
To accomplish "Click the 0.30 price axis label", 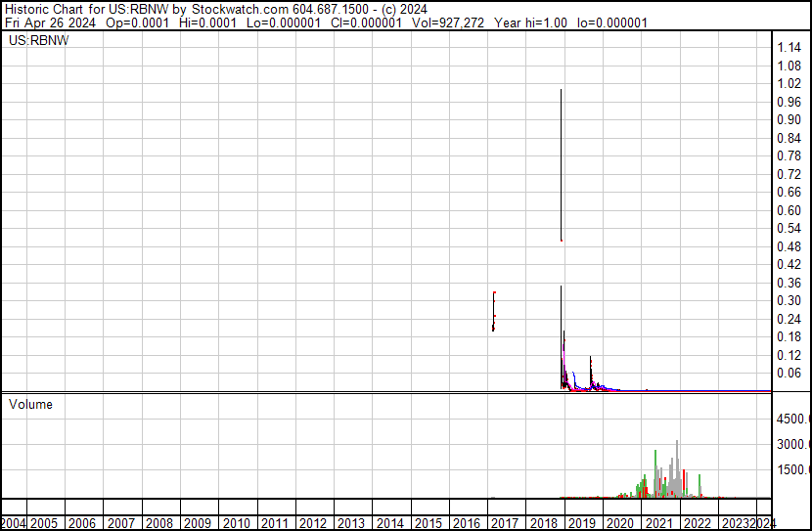I will [x=789, y=300].
